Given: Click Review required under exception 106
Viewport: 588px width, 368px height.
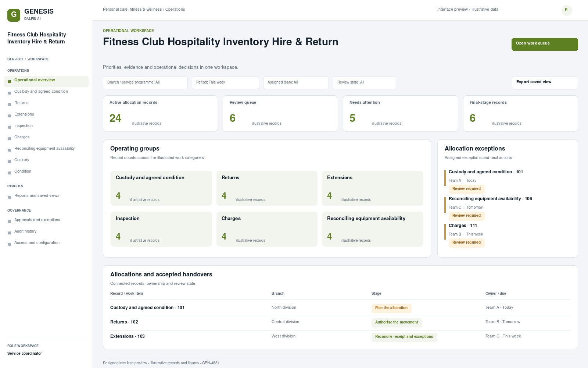Looking at the screenshot, I should coord(466,216).
